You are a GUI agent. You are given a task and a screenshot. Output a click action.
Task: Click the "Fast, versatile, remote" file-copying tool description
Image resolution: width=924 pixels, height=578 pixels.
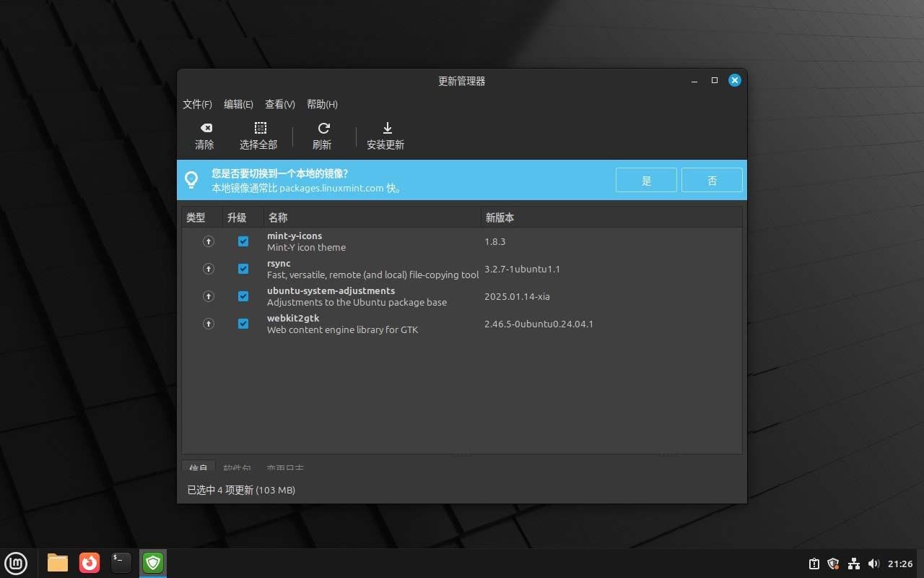point(373,275)
